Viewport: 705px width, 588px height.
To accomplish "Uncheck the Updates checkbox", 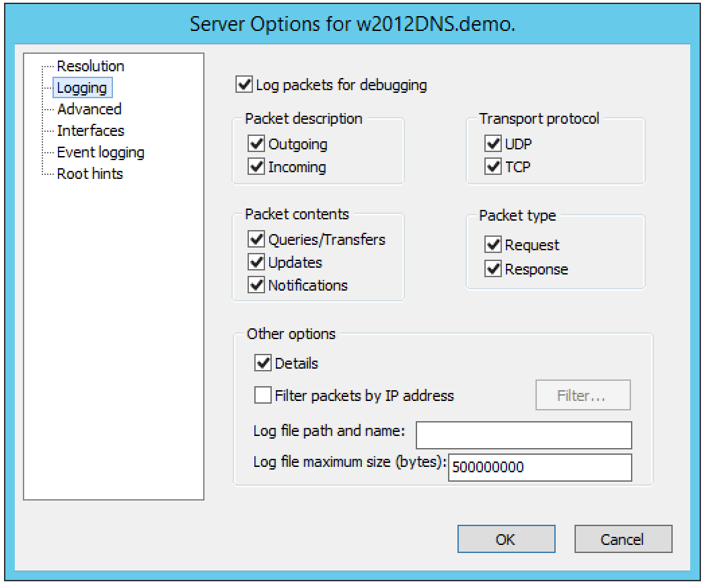I will click(256, 262).
